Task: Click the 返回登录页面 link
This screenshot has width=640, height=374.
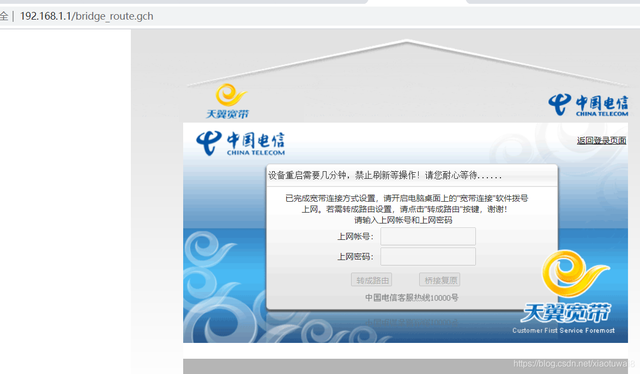Action: pos(601,140)
